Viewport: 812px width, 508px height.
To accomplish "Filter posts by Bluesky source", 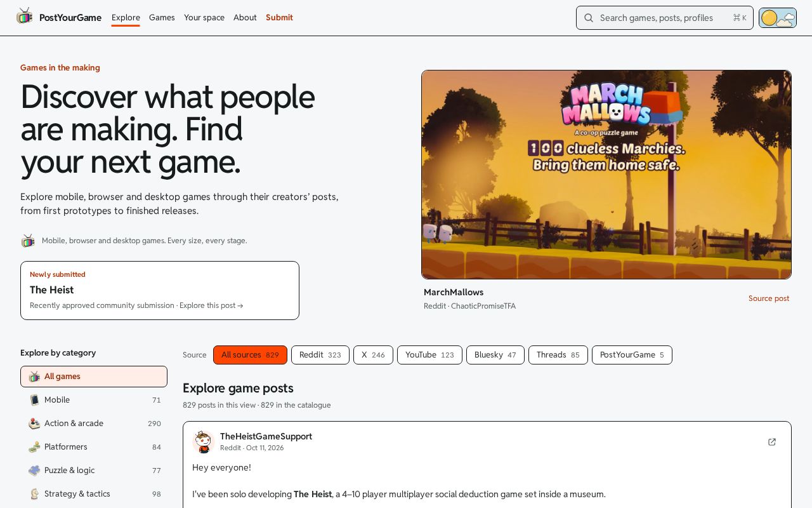I will [x=495, y=355].
